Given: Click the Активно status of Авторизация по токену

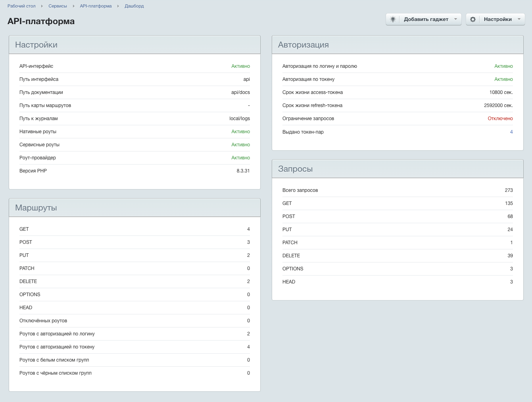Looking at the screenshot, I should pos(503,79).
